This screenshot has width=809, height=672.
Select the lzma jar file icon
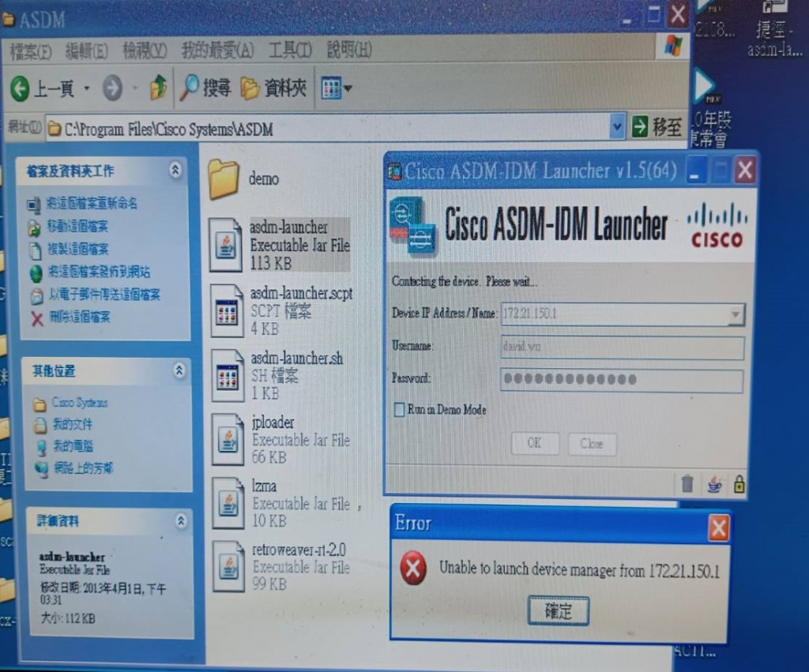[x=228, y=503]
